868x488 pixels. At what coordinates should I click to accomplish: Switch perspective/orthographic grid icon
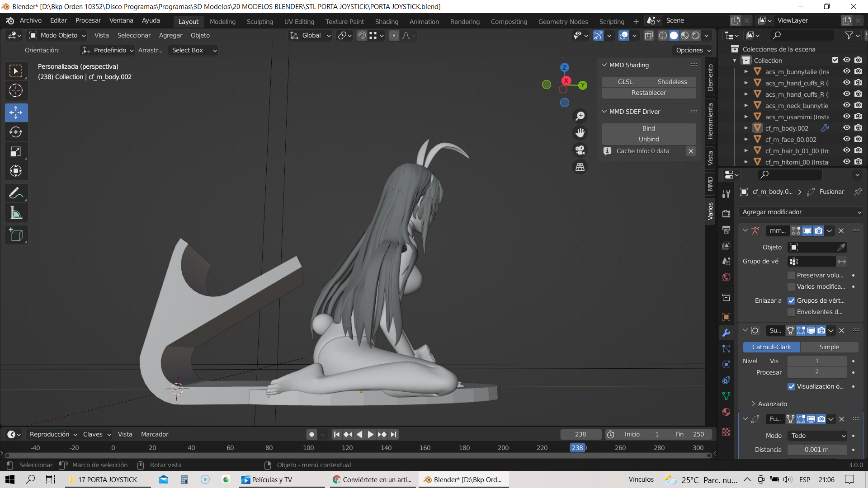coord(580,167)
